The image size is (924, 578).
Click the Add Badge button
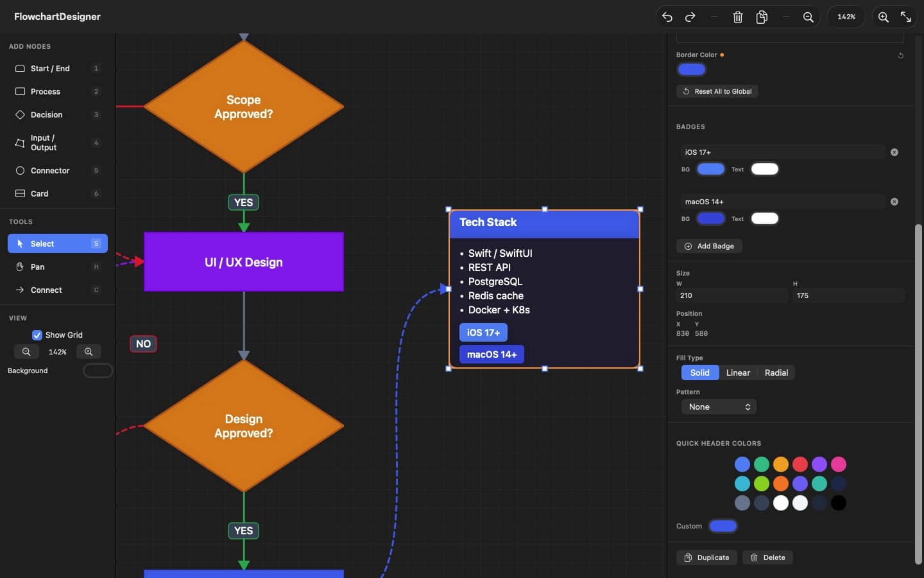[709, 247]
